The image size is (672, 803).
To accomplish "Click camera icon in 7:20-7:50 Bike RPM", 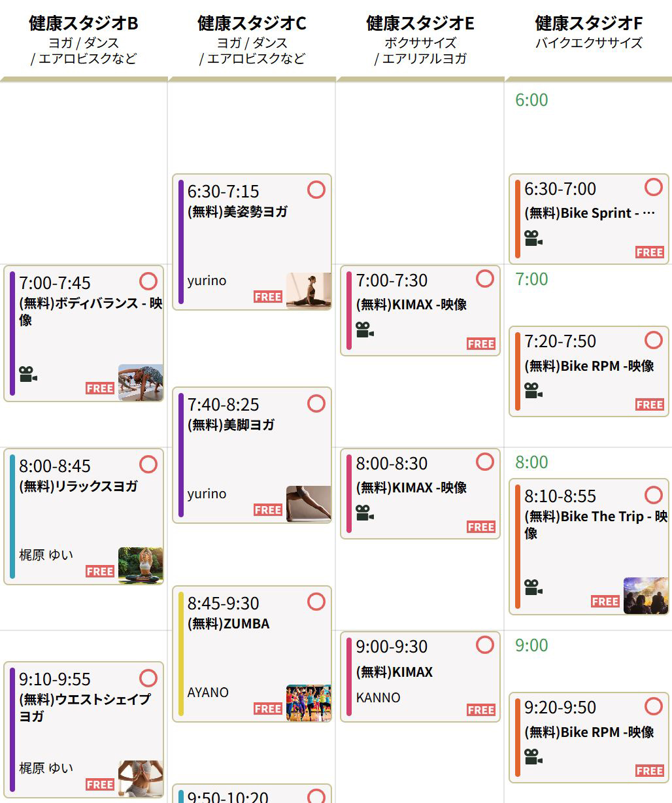I will click(x=533, y=390).
